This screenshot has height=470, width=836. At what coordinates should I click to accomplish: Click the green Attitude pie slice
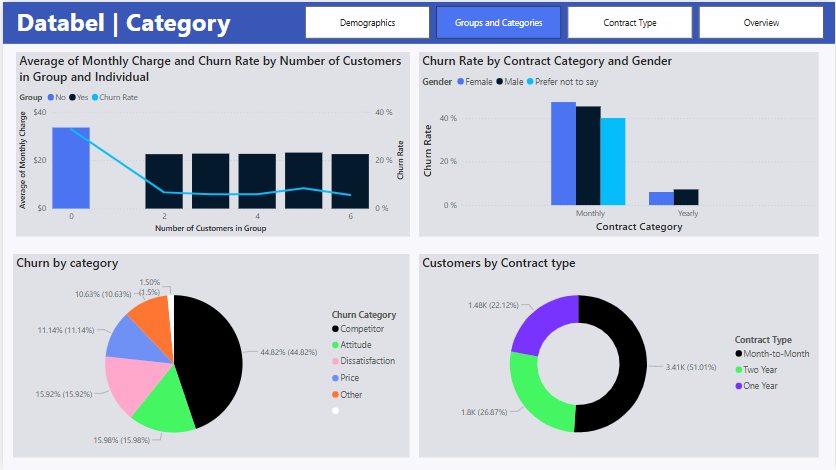[x=165, y=402]
